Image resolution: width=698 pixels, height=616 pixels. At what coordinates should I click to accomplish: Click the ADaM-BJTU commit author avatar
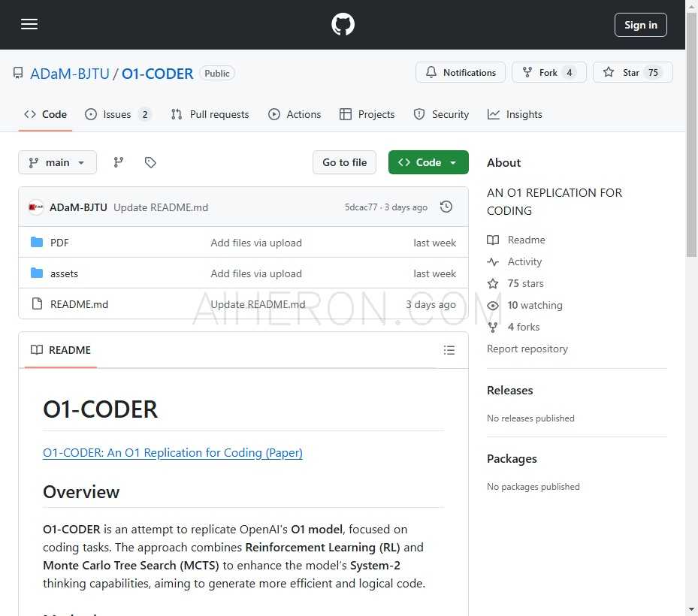tap(36, 207)
